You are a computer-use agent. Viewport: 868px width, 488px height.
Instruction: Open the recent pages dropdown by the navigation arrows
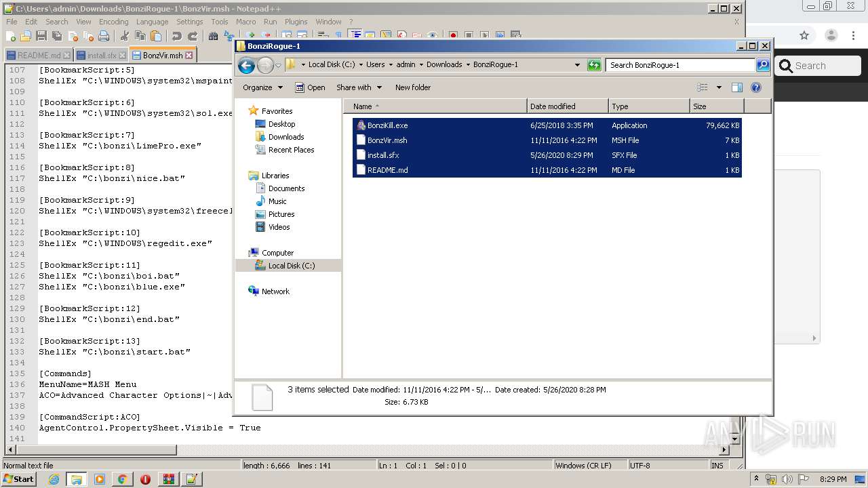click(278, 66)
